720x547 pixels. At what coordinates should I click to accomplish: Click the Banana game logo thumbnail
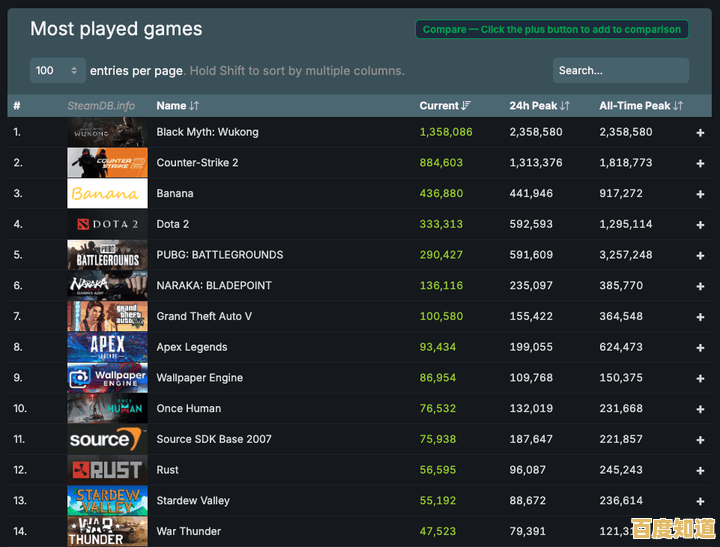[107, 194]
